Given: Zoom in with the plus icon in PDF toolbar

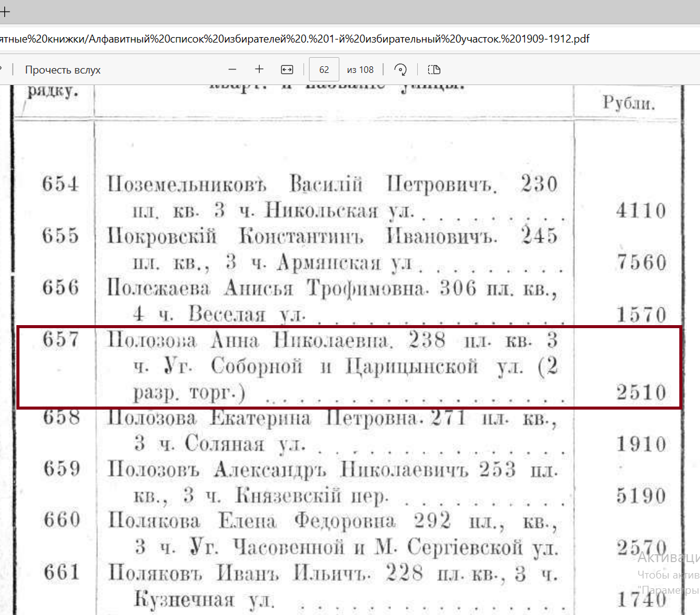Looking at the screenshot, I should point(259,70).
